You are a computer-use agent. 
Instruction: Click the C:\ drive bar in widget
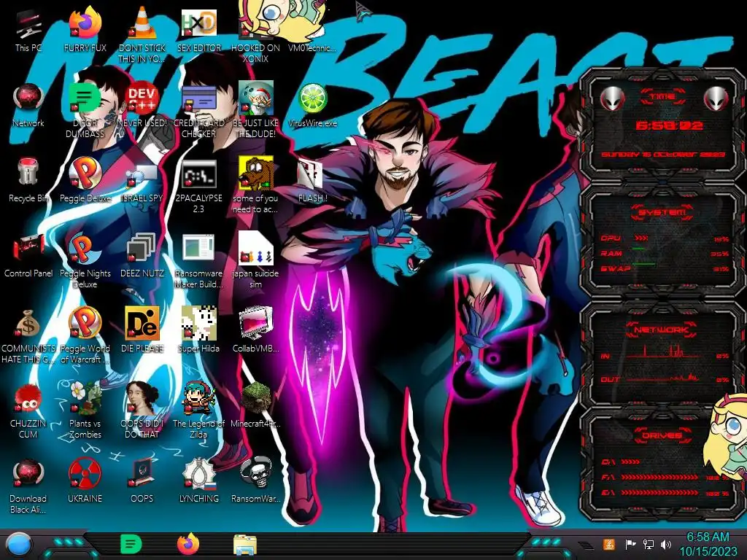(630, 462)
